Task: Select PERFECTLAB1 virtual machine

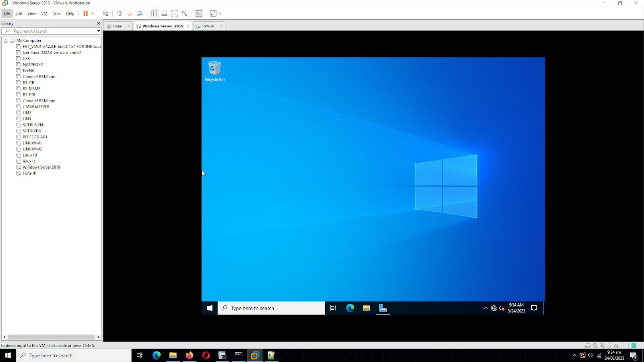Action: point(35,137)
